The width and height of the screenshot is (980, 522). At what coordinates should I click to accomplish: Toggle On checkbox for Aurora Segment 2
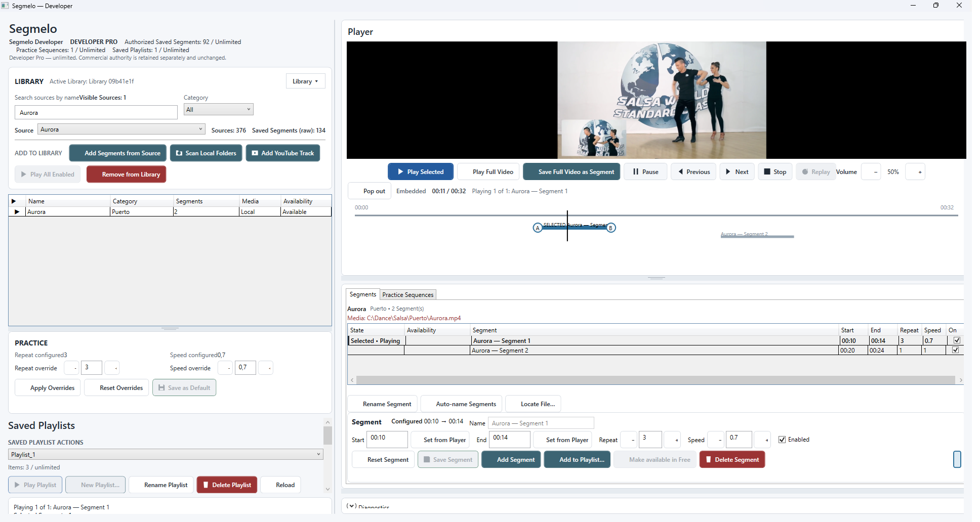[955, 350]
